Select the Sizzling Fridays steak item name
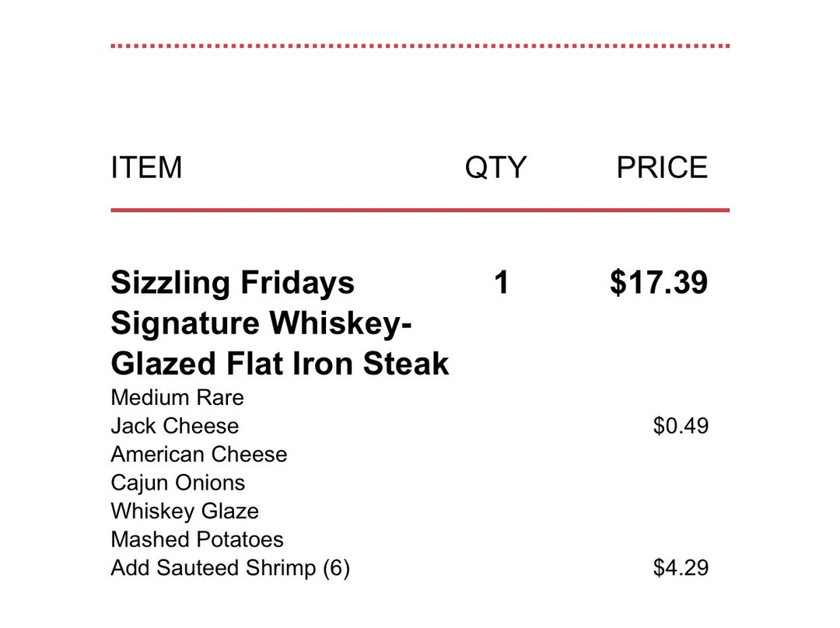The height and width of the screenshot is (628, 840). [280, 323]
